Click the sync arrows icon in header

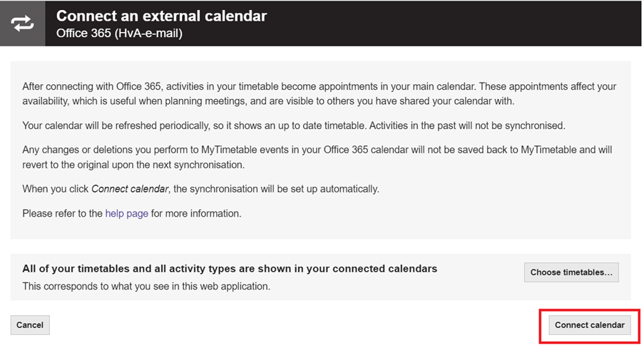coord(22,24)
